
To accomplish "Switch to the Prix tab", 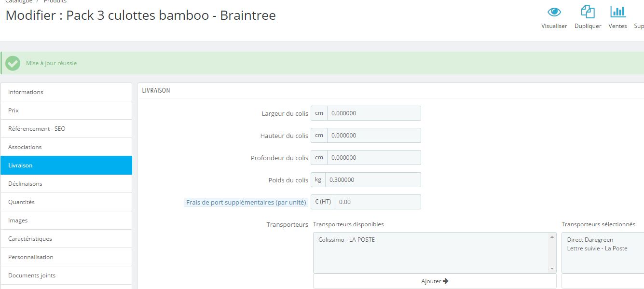I will pos(66,110).
